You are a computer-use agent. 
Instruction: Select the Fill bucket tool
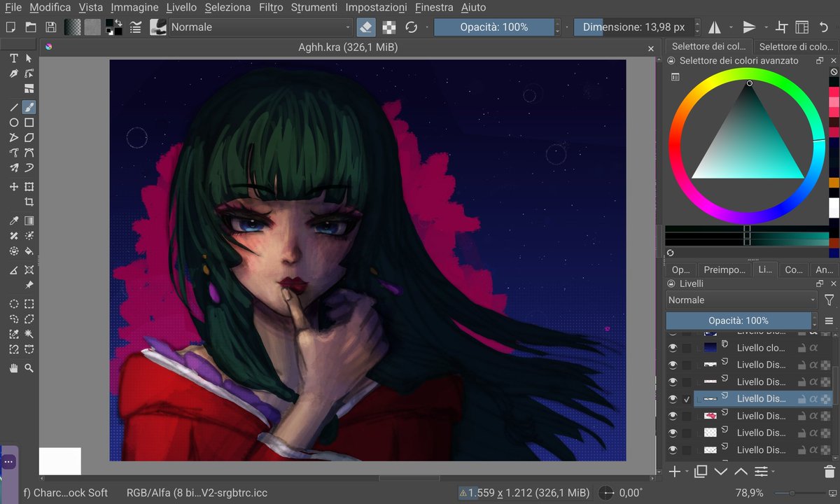(29, 251)
